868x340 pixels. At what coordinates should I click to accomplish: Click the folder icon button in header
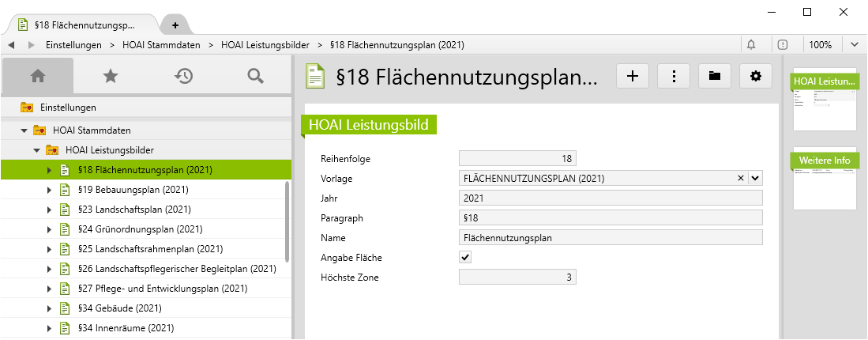click(715, 76)
